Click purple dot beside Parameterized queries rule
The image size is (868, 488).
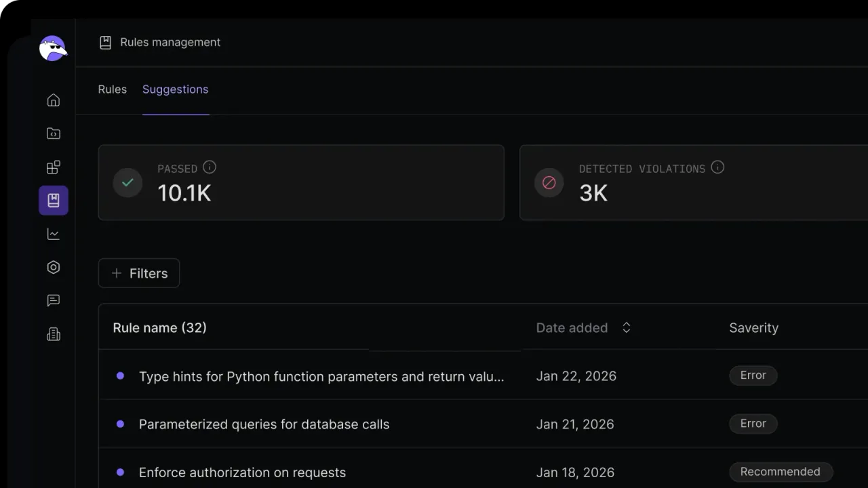click(120, 424)
